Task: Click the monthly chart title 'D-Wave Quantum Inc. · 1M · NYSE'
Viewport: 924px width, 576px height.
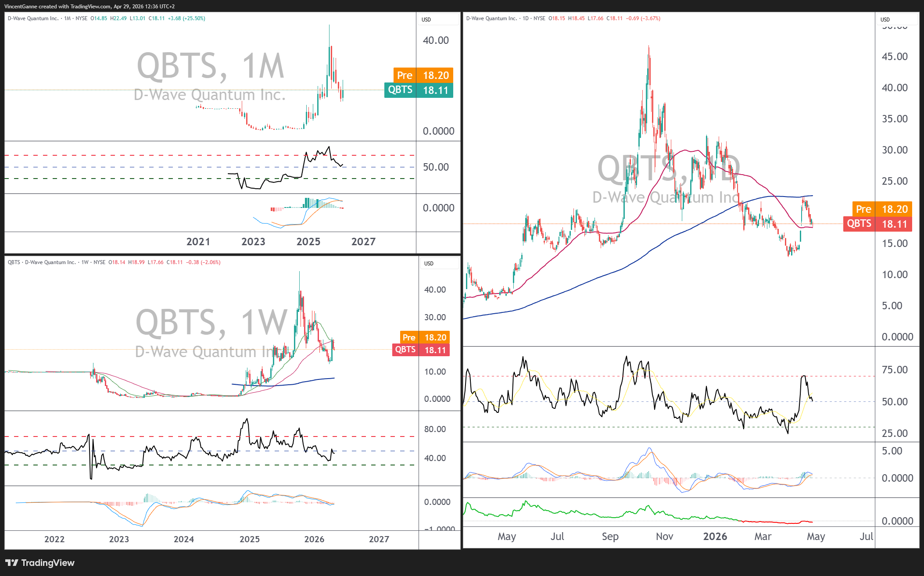Action: (47, 18)
